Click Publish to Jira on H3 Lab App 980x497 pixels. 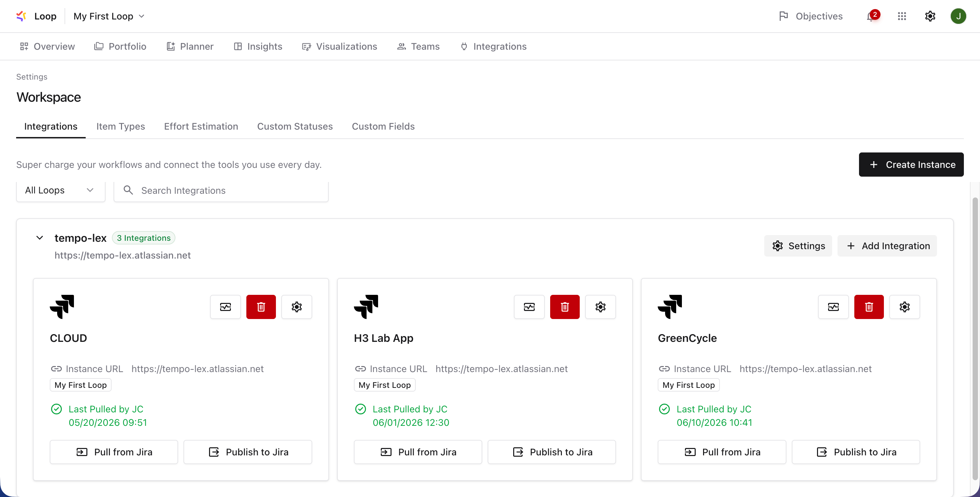click(x=552, y=452)
